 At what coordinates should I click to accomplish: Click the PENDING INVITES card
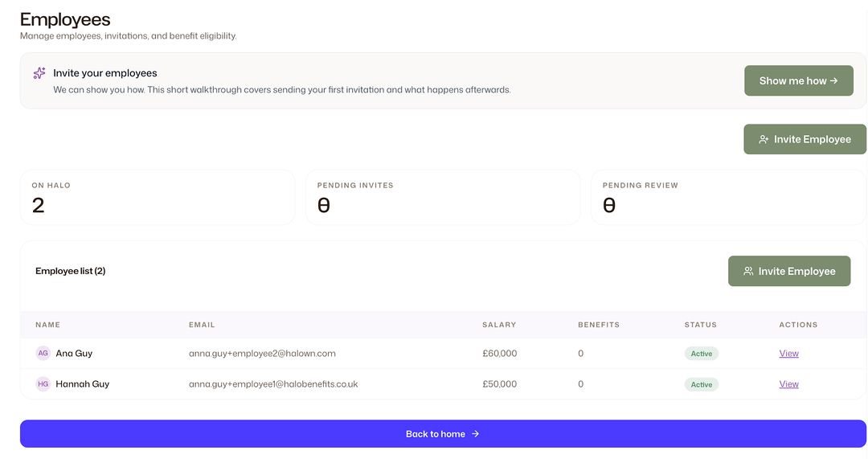443,197
